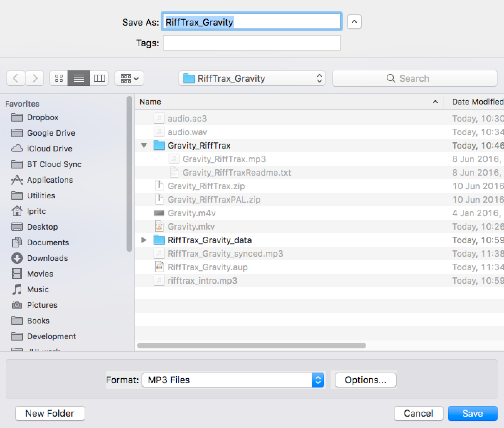The width and height of the screenshot is (504, 428).
Task: Open the item arrangement dropdown
Action: pyautogui.click(x=129, y=78)
